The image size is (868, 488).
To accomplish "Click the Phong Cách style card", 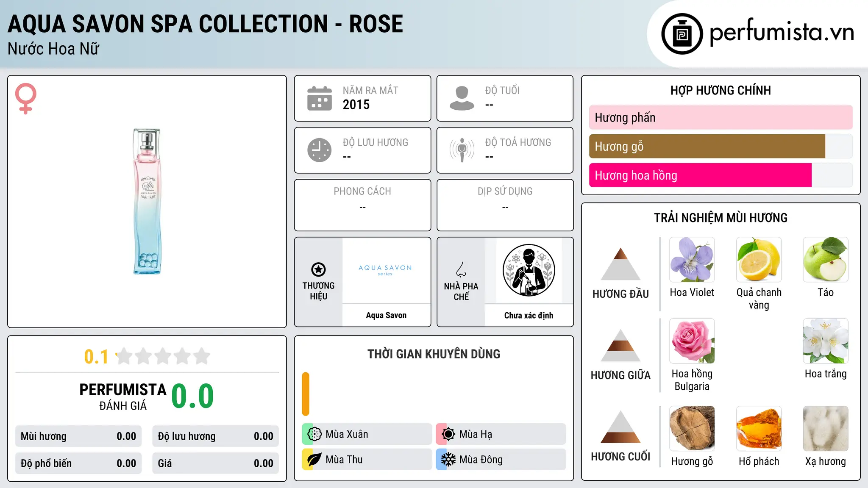I will pyautogui.click(x=362, y=205).
